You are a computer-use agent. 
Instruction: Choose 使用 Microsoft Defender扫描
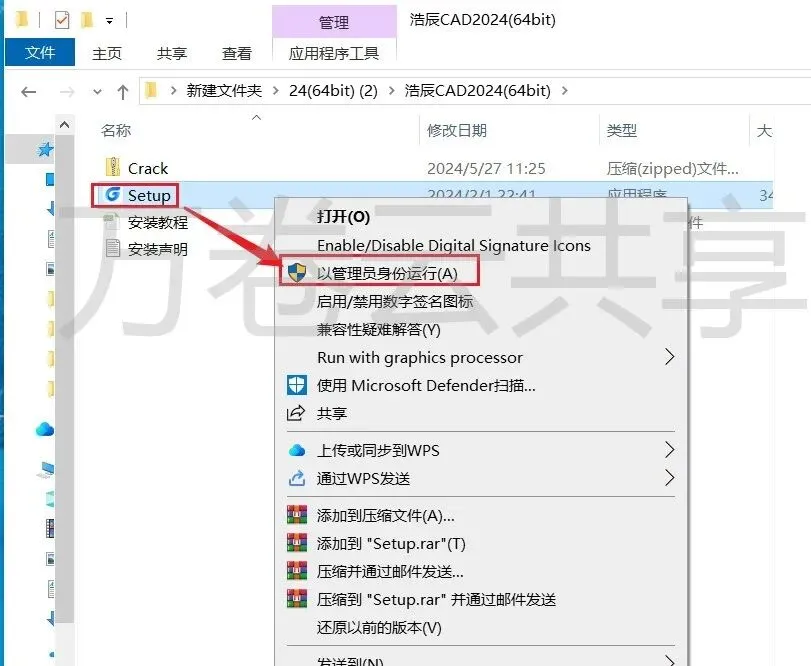tap(426, 385)
